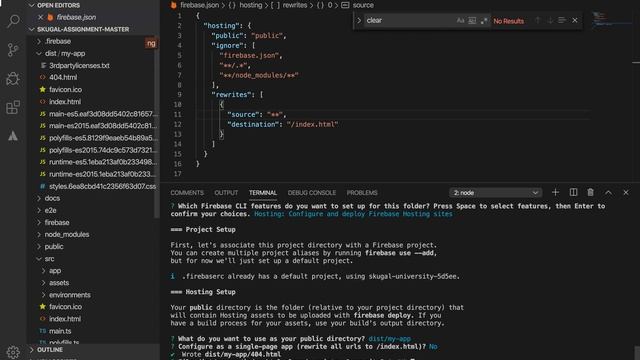Screen dimensions: 640x360
Task: Toggle Match Whole Word in find widget
Action: [472, 20]
